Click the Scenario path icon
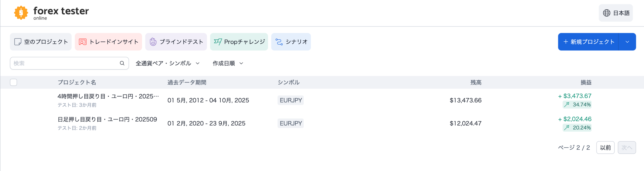 point(279,42)
